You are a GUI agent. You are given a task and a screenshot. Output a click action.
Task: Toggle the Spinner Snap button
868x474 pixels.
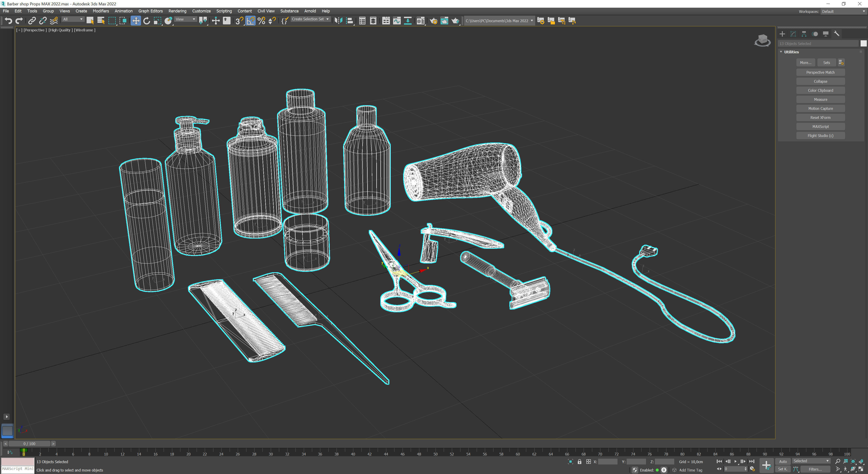click(x=272, y=21)
